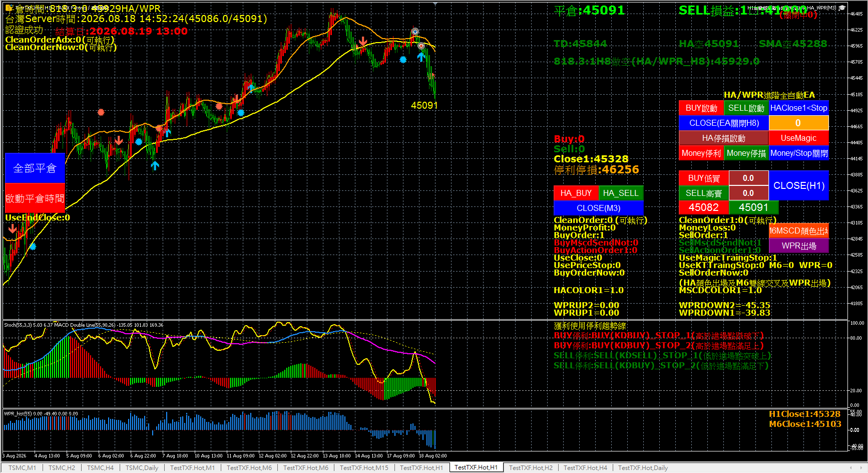Click the 0.0 field beside BUY低買
Screen dimensions: 868x473
click(x=748, y=178)
